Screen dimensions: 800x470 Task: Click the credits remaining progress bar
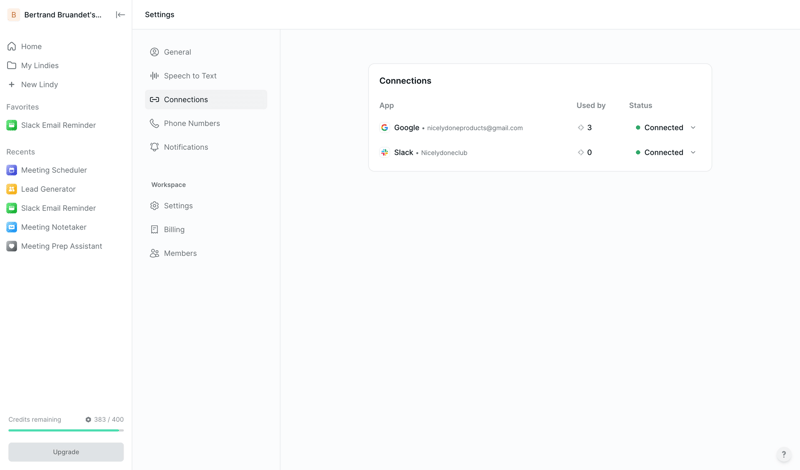pyautogui.click(x=66, y=430)
